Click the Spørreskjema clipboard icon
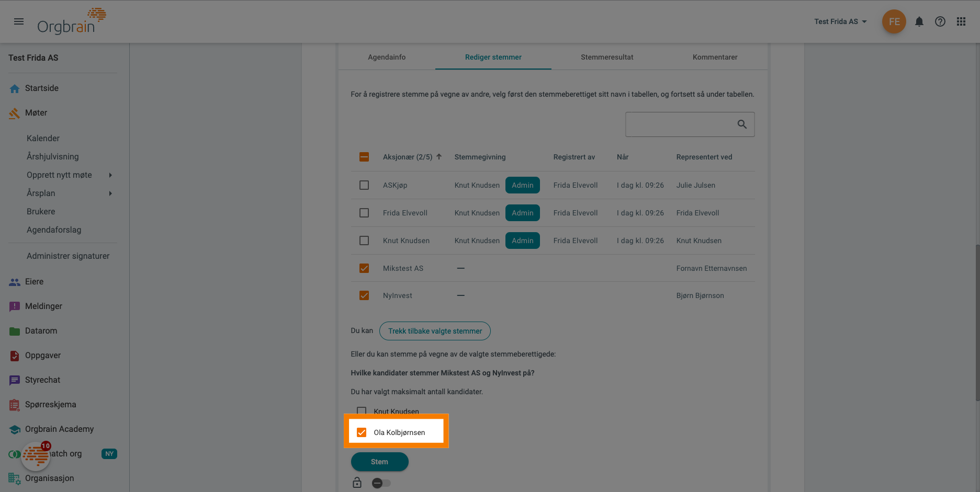 [x=15, y=405]
